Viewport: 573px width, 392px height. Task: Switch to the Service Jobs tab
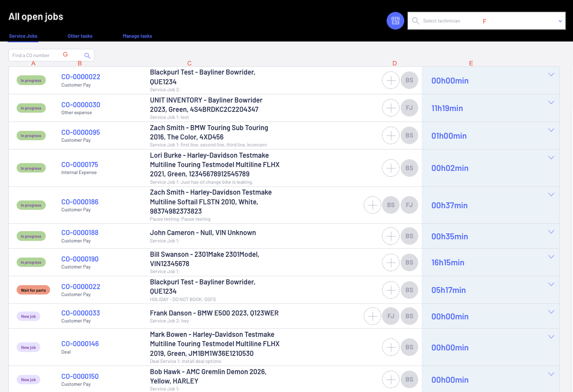(x=23, y=36)
